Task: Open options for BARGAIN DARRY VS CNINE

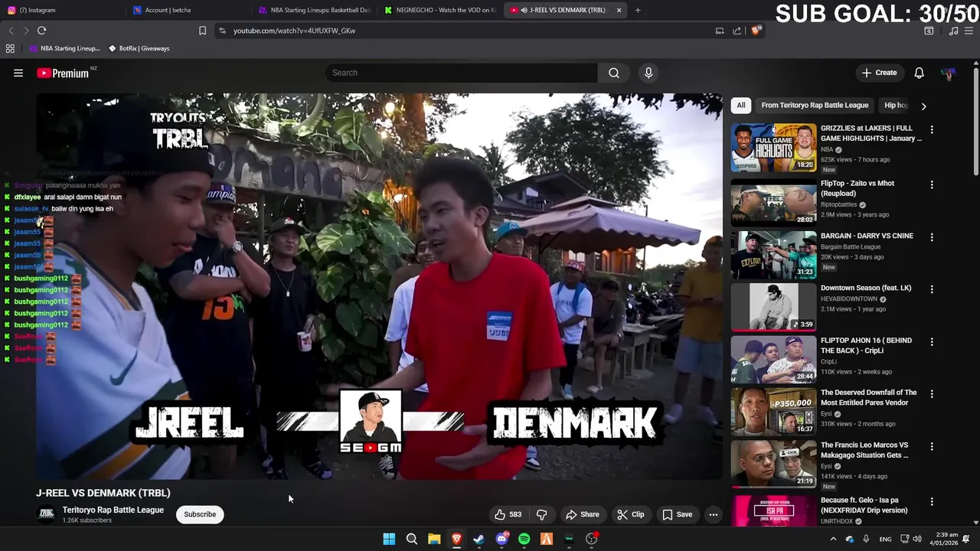Action: pyautogui.click(x=932, y=237)
